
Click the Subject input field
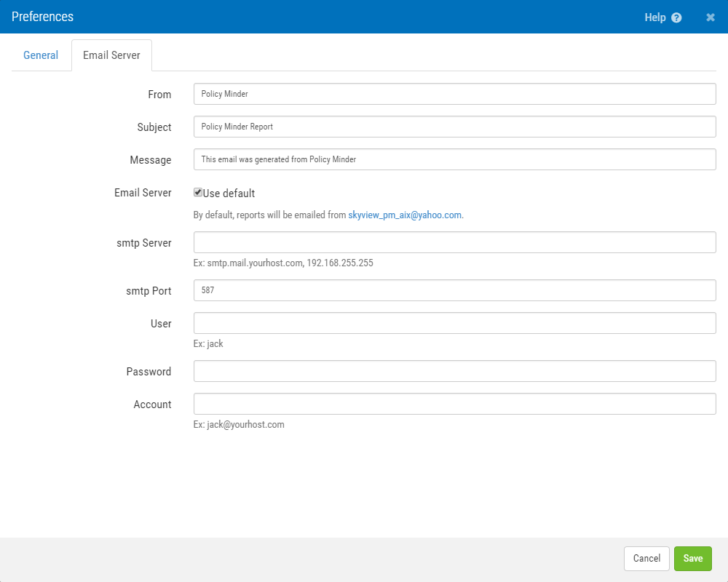coord(454,127)
